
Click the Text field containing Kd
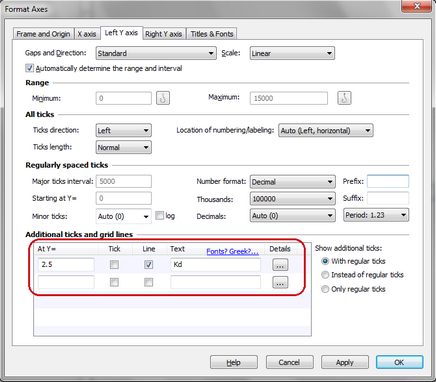click(x=215, y=265)
